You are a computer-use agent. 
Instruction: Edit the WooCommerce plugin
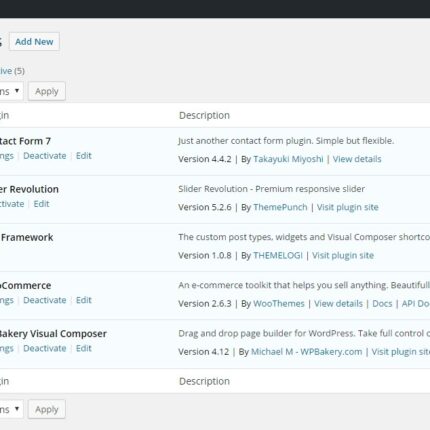click(84, 300)
